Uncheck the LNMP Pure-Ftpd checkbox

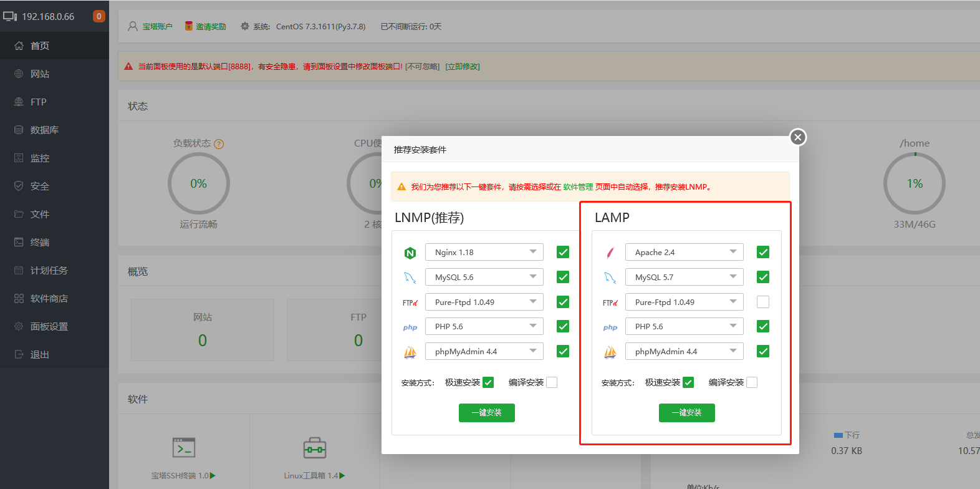[x=563, y=302]
